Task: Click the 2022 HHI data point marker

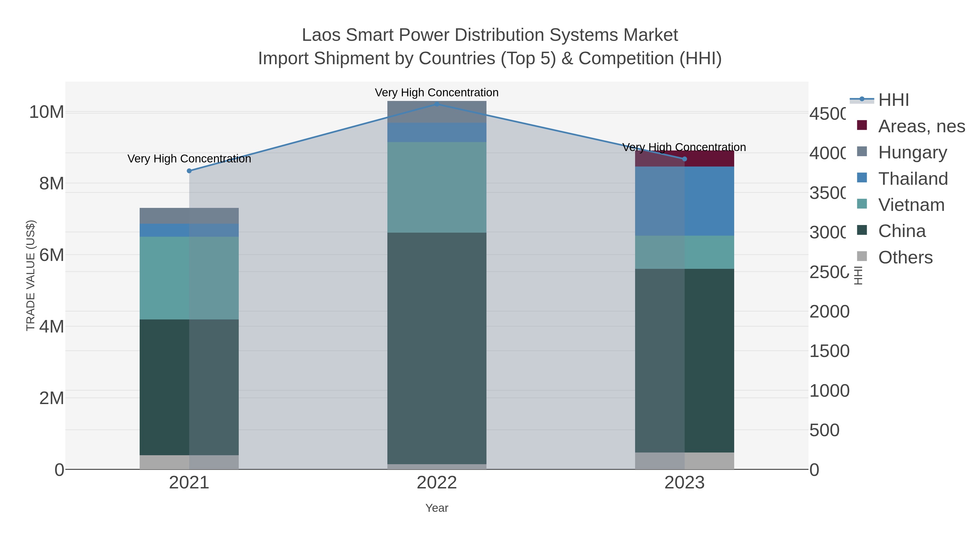Action: coord(437,104)
